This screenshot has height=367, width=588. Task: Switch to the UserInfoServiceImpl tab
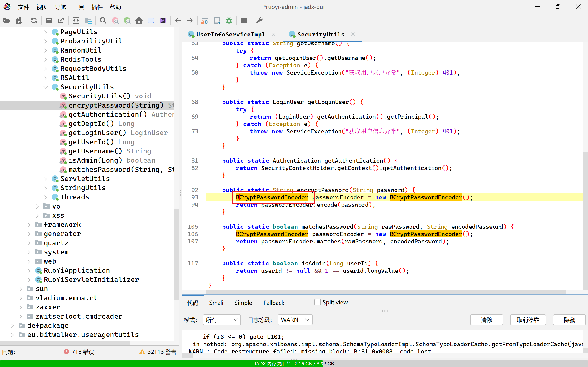point(230,34)
